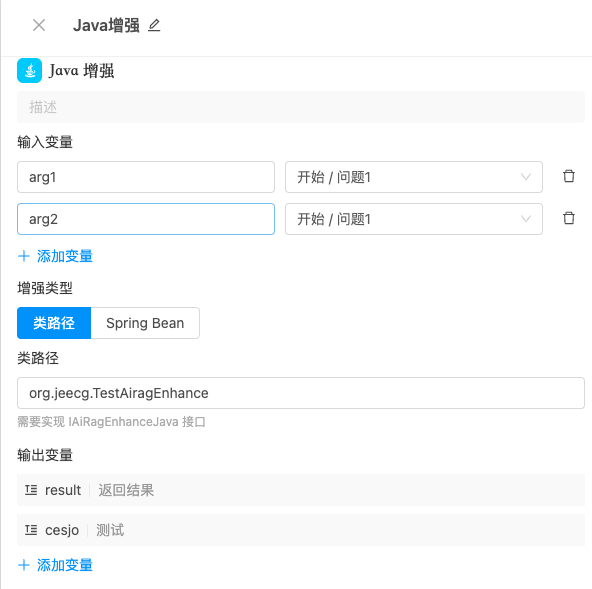Select the cesjo 测试 output variable row
The image size is (592, 589).
301,530
